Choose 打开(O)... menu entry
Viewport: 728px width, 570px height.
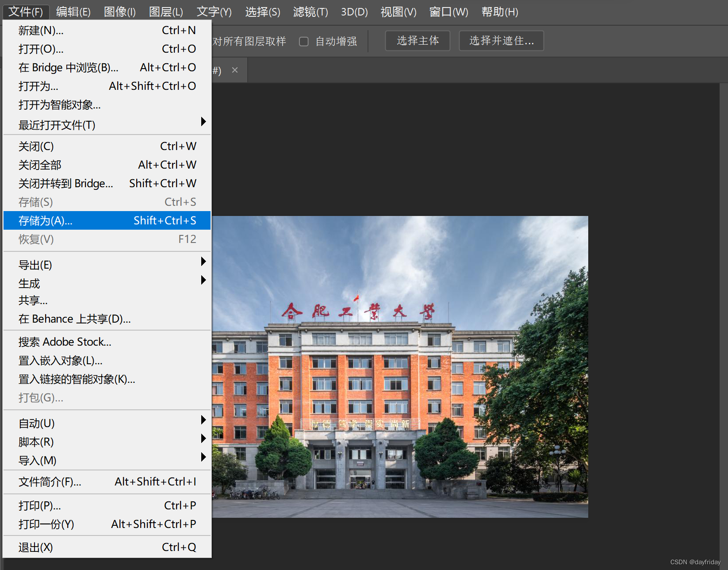click(x=107, y=49)
